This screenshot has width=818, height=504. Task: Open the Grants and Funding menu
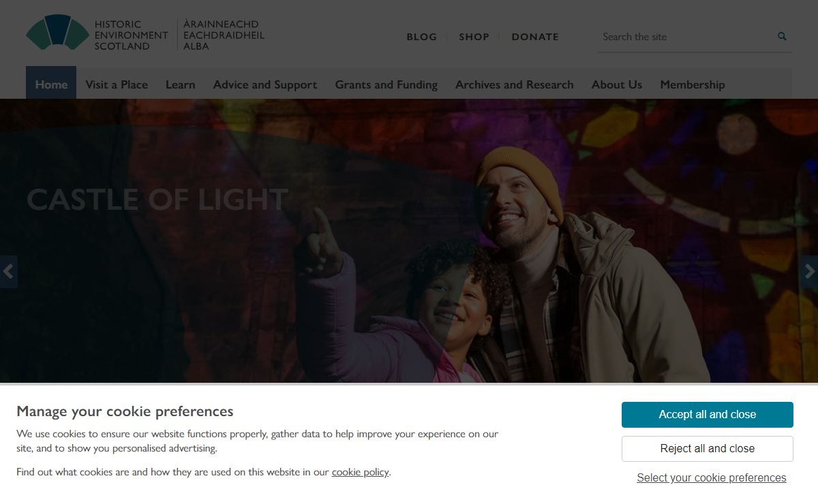[386, 84]
